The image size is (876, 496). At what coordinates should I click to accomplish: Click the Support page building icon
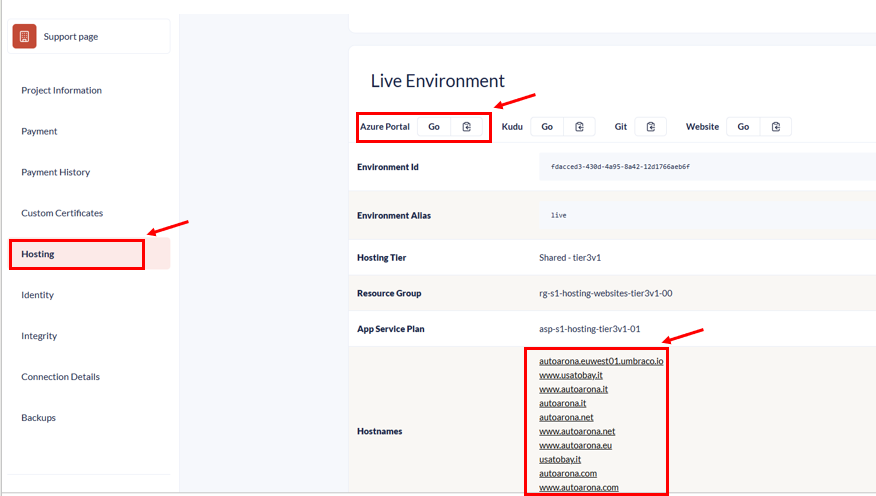click(x=25, y=37)
